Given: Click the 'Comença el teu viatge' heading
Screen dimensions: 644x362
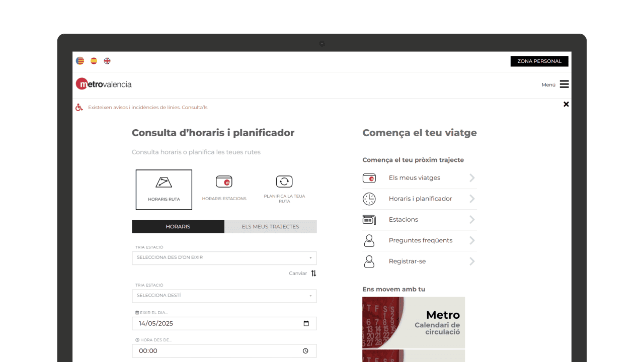Looking at the screenshot, I should 420,133.
